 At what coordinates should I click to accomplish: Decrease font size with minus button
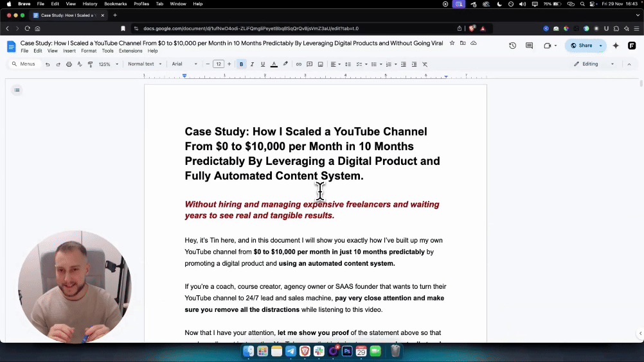click(x=208, y=64)
